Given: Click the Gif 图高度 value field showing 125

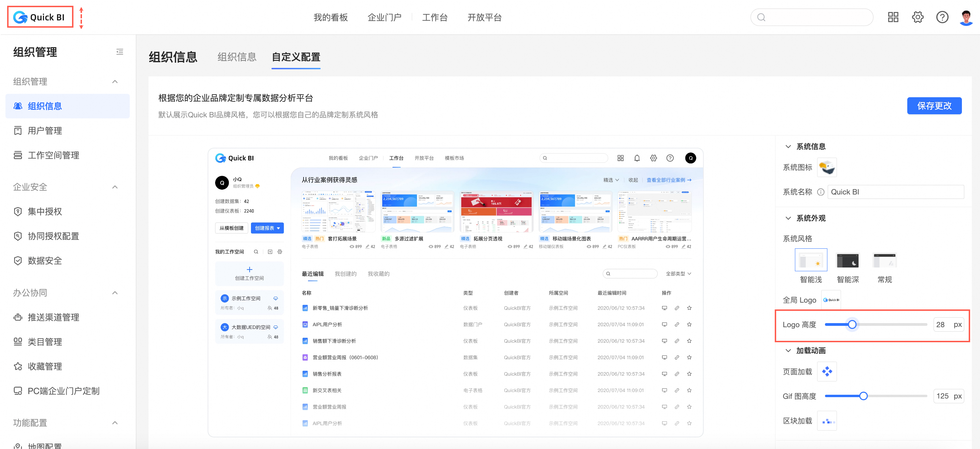Looking at the screenshot, I should (949, 396).
